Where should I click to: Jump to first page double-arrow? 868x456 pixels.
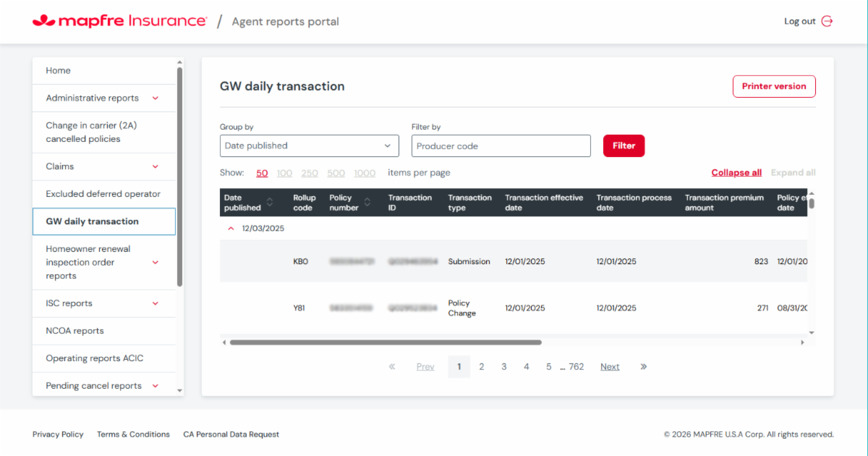(392, 366)
